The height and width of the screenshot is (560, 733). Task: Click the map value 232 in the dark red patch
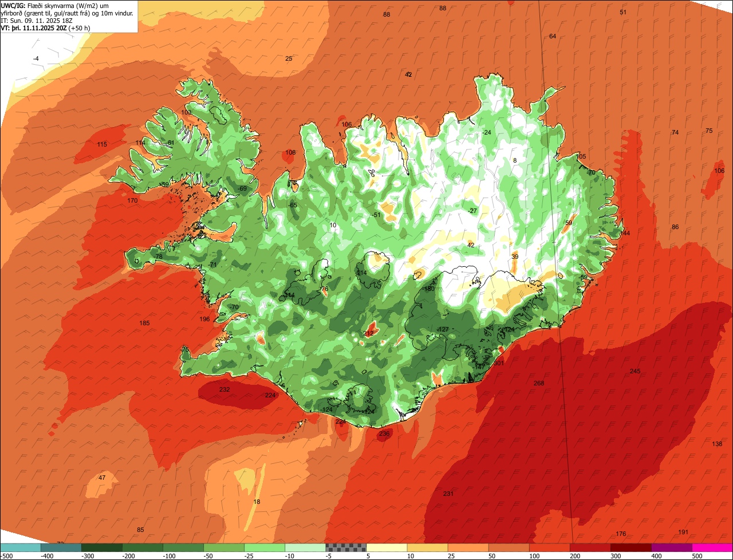point(224,389)
